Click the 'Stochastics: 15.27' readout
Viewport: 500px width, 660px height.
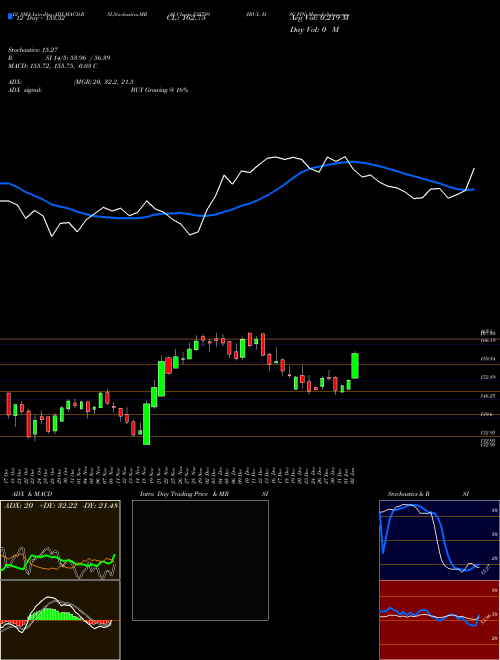click(33, 50)
